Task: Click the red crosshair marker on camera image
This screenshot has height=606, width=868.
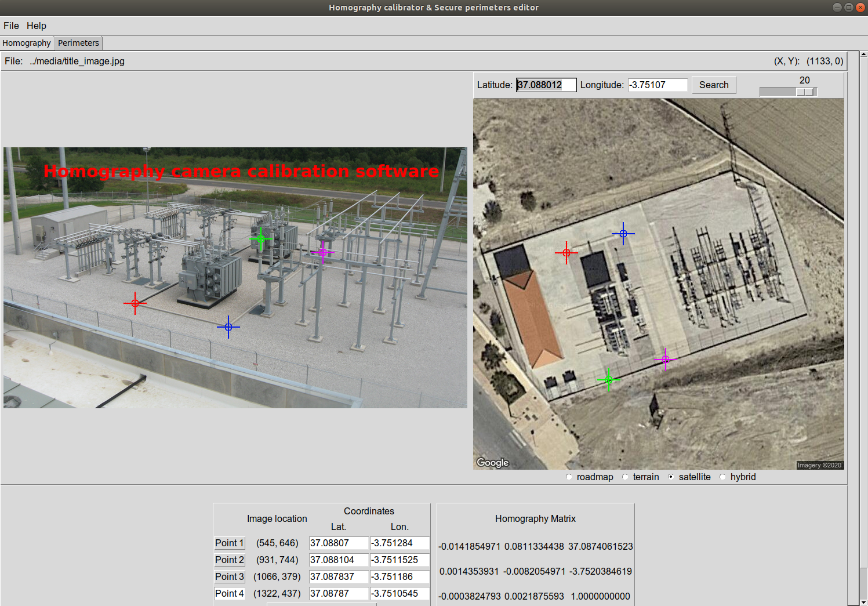Action: 135,303
